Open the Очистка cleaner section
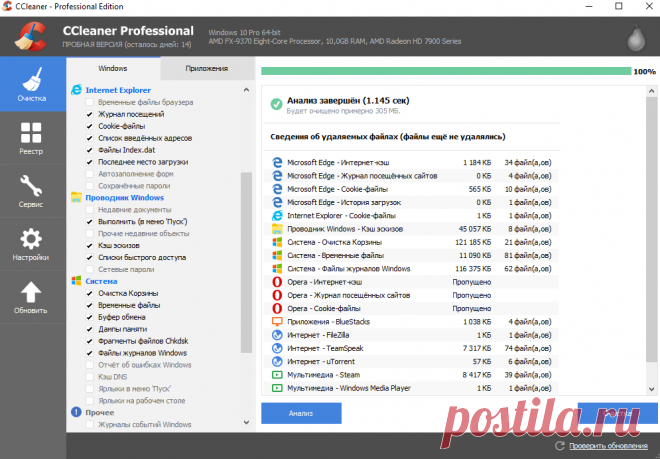 pos(32,84)
